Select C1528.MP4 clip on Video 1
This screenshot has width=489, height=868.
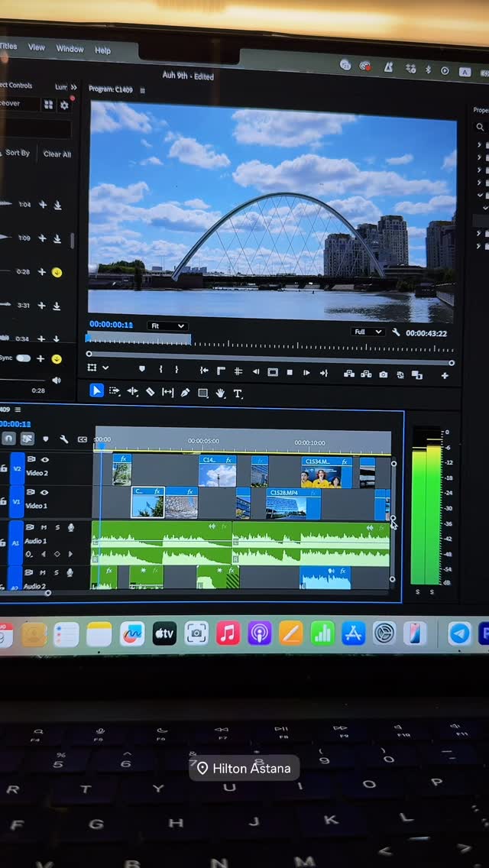point(293,504)
